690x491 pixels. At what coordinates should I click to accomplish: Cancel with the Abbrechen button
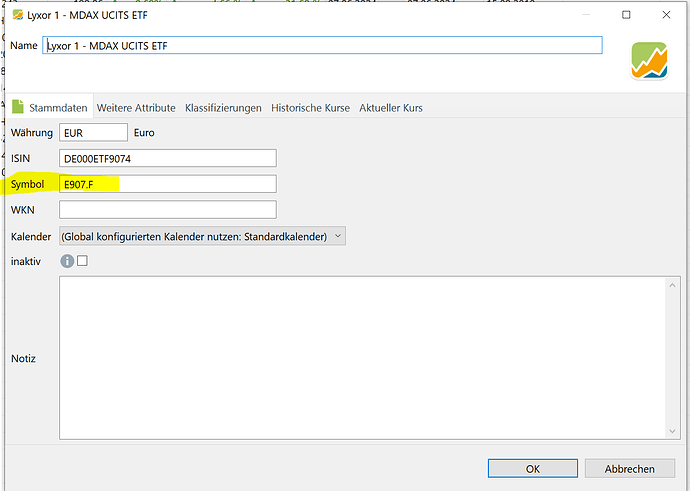(630, 469)
